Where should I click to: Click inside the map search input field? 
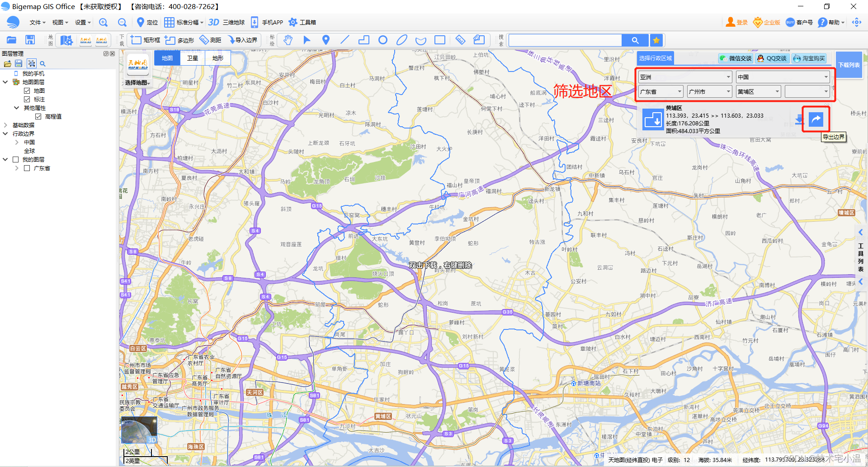point(565,40)
